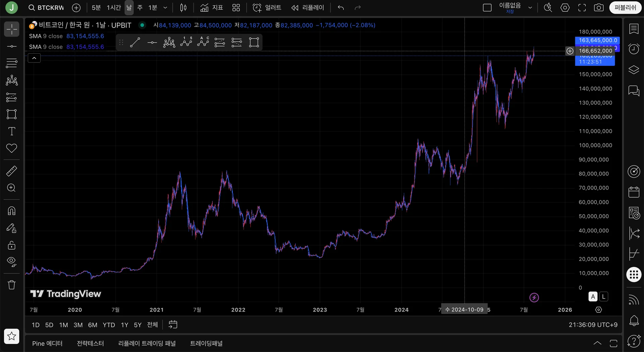Image resolution: width=644 pixels, height=352 pixels.
Task: Toggle the 5분 interval
Action: [x=96, y=8]
